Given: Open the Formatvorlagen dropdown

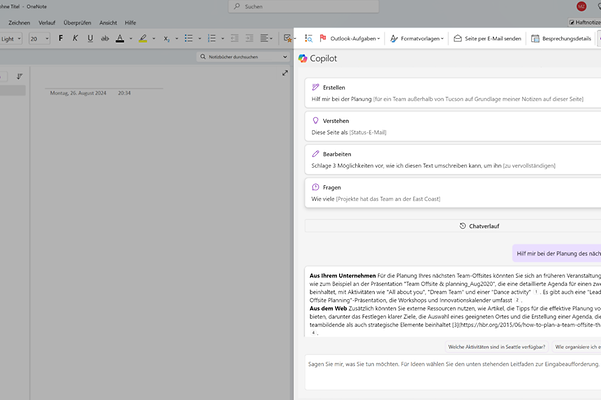Looking at the screenshot, I should (417, 38).
